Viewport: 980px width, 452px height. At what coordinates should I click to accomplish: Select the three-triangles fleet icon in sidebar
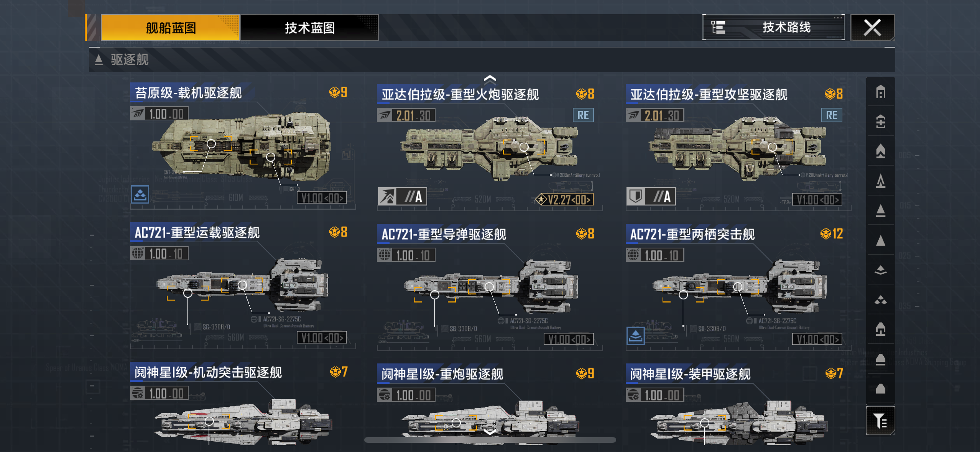pos(880,300)
